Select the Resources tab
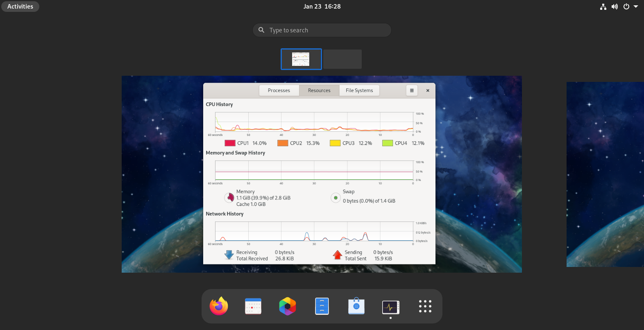 pyautogui.click(x=319, y=90)
